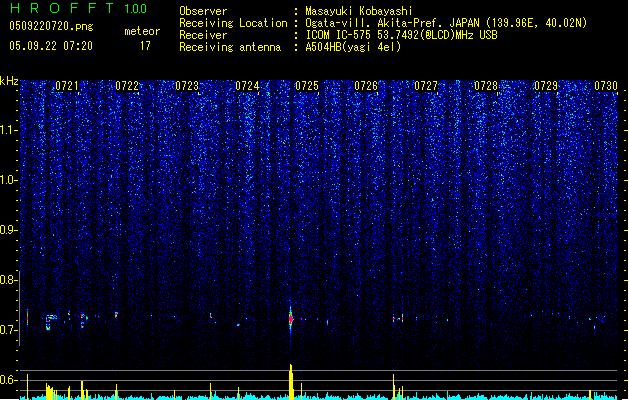Click the 0724 time marker
This screenshot has height=400, width=629.
(x=247, y=86)
